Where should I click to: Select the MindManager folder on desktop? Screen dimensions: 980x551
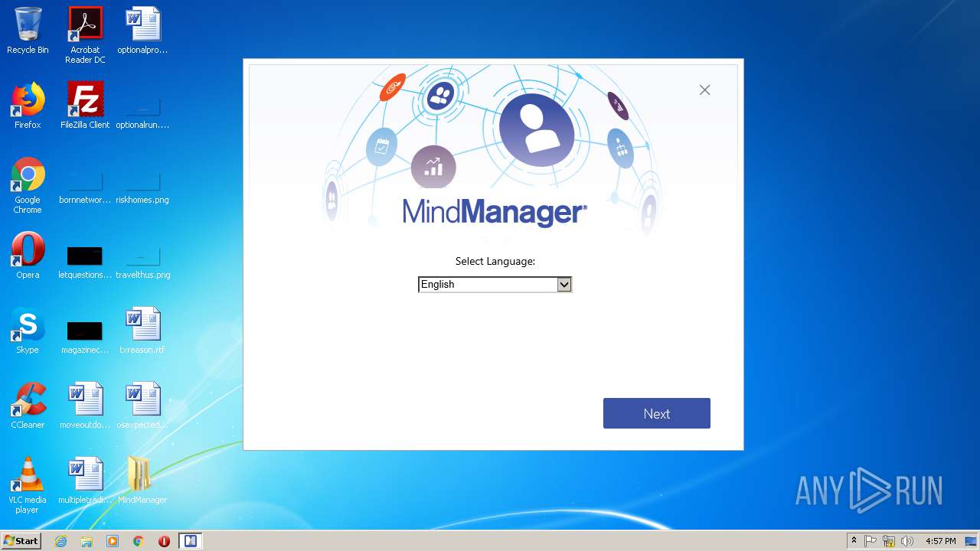pyautogui.click(x=142, y=481)
